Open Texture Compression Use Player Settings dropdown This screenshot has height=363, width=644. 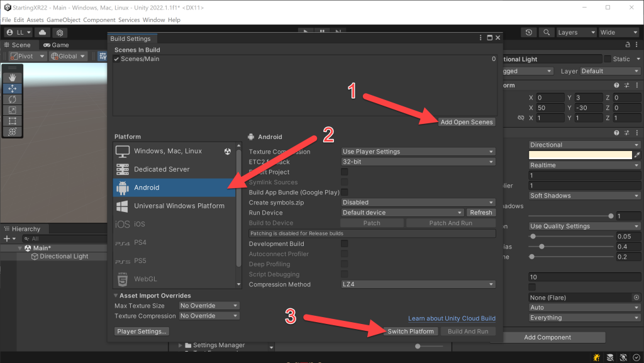point(418,152)
